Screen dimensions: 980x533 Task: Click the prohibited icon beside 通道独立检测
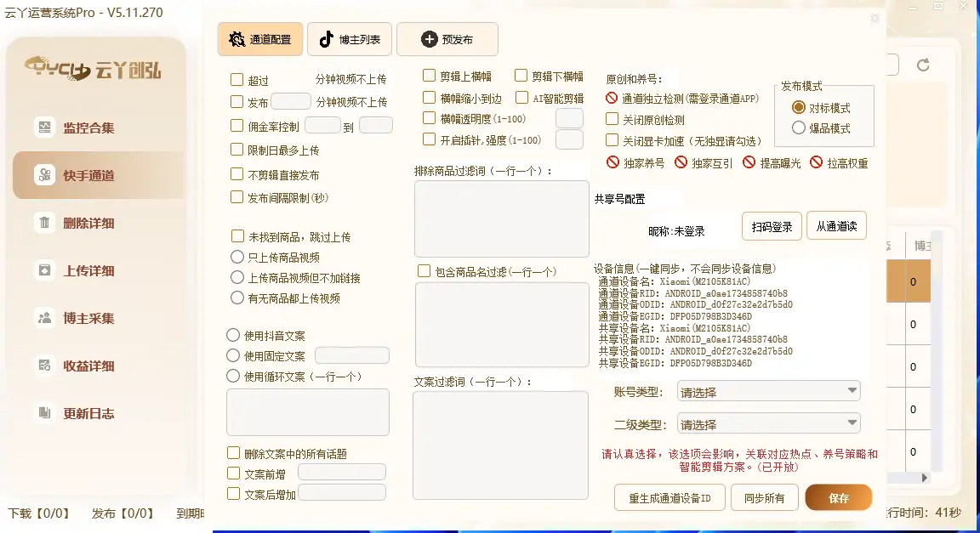pos(612,98)
